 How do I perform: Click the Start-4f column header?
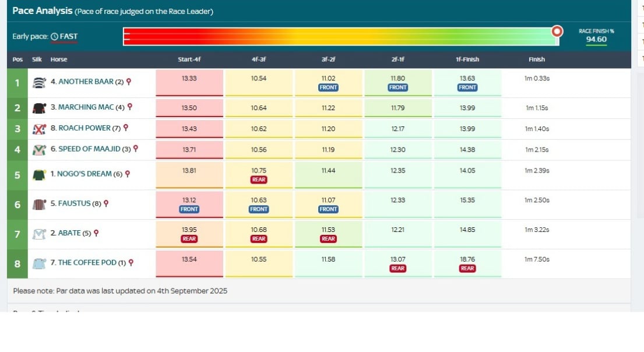(x=189, y=59)
